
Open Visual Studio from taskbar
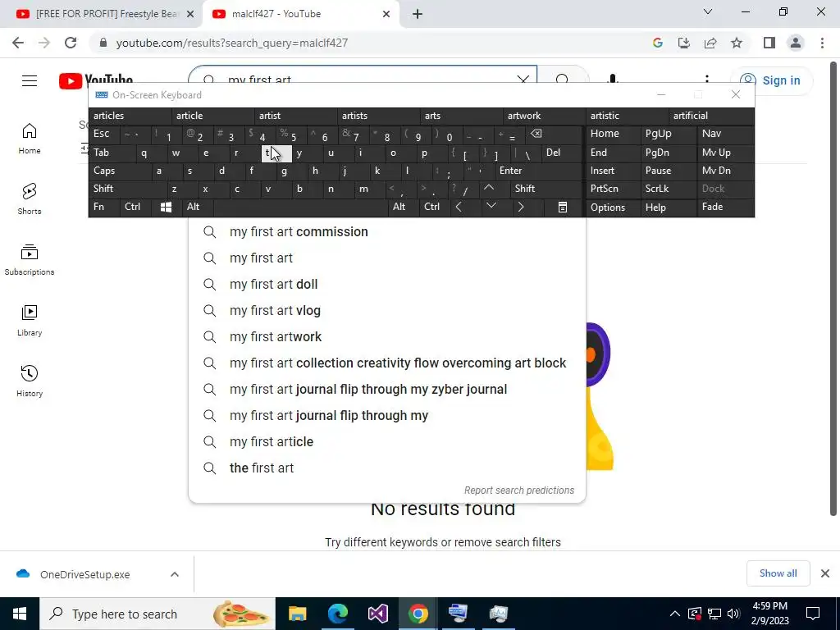coord(377,614)
